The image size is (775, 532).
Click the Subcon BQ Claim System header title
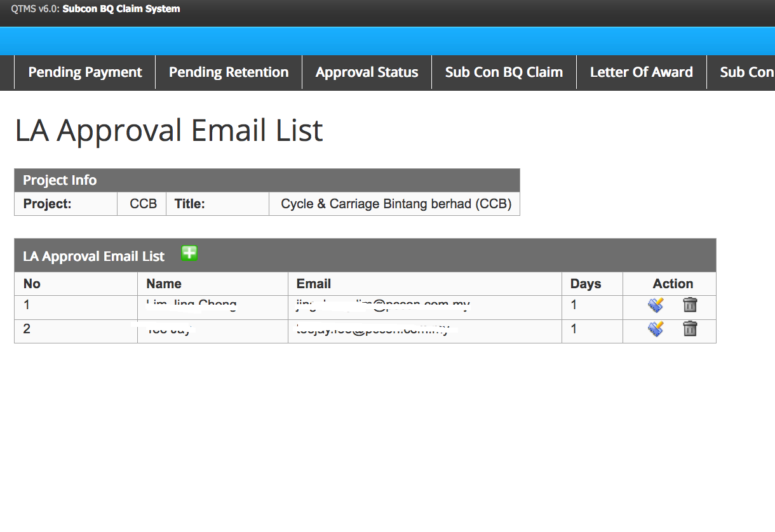(x=121, y=9)
